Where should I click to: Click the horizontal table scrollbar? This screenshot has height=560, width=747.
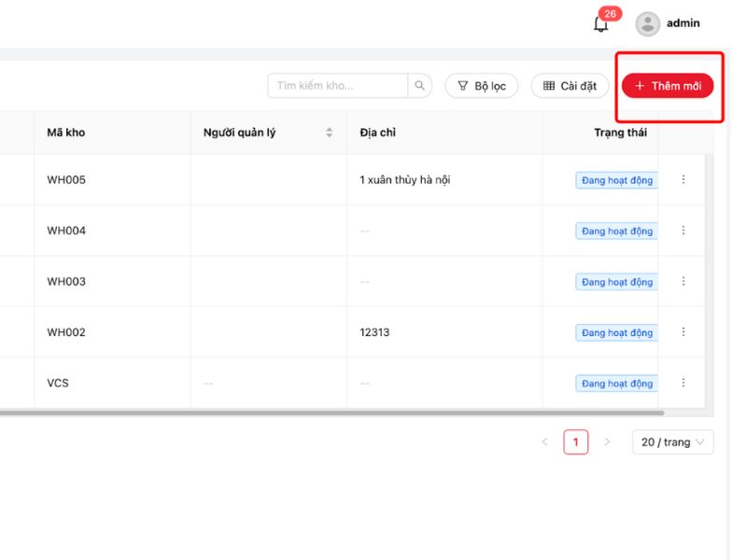(x=327, y=412)
